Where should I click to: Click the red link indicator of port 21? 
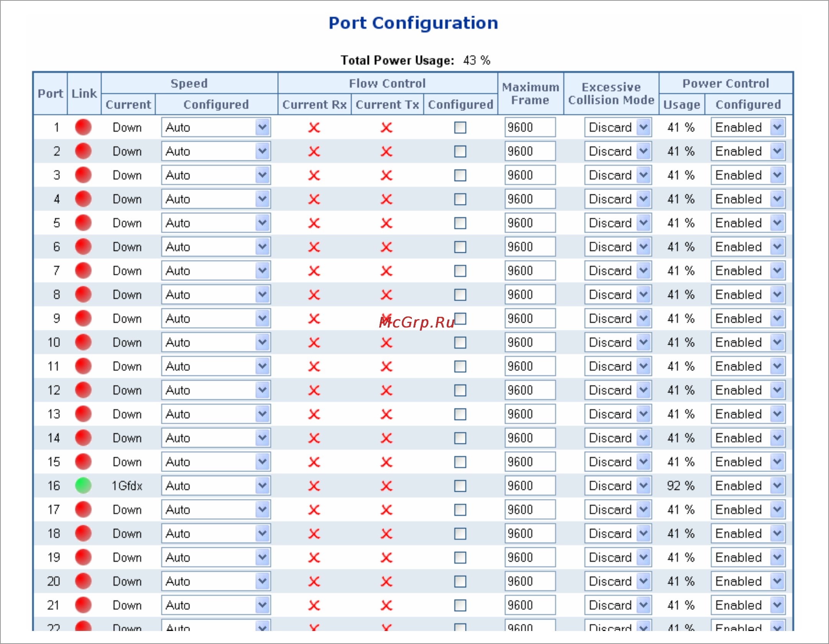coord(83,605)
